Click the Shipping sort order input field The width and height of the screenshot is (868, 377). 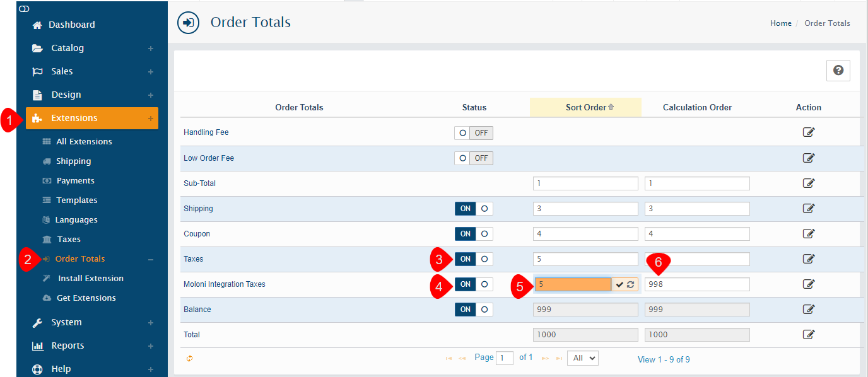tap(585, 209)
